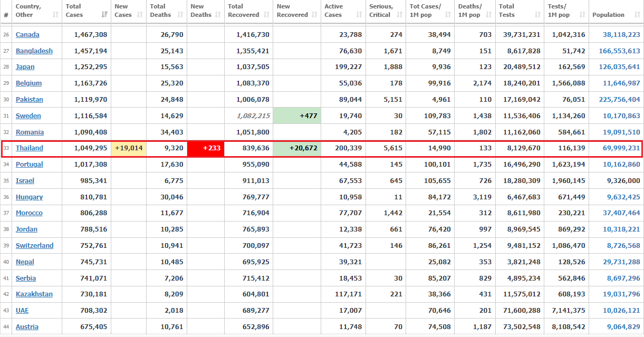The image size is (644, 337).
Task: Sort by New Deaths sort icon
Action: click(x=217, y=15)
